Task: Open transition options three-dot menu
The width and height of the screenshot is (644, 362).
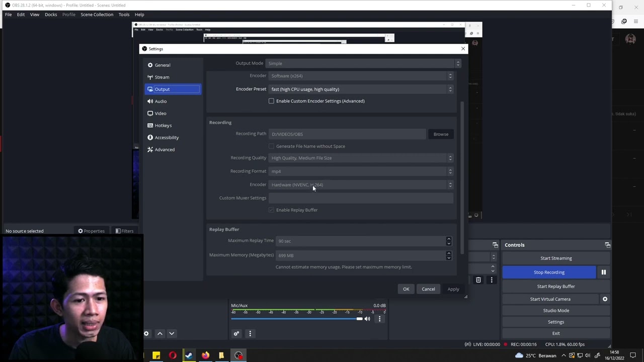Action: coord(492,280)
